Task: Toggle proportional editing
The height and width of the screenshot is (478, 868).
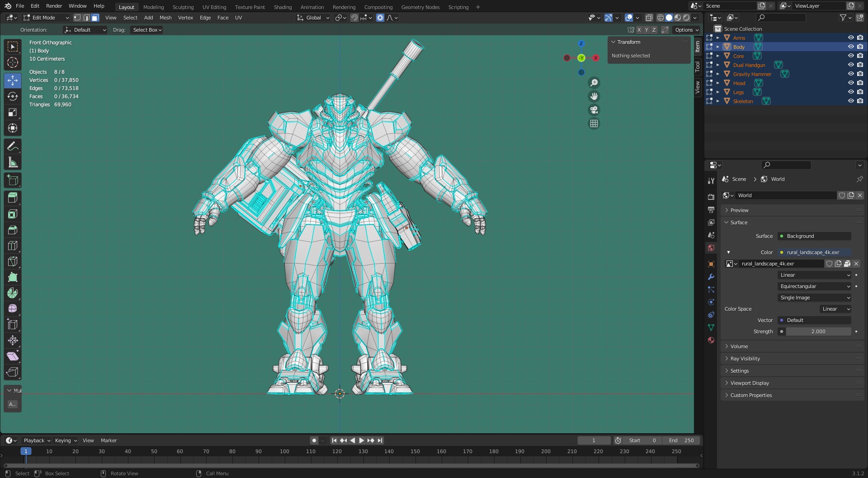Action: (x=380, y=18)
